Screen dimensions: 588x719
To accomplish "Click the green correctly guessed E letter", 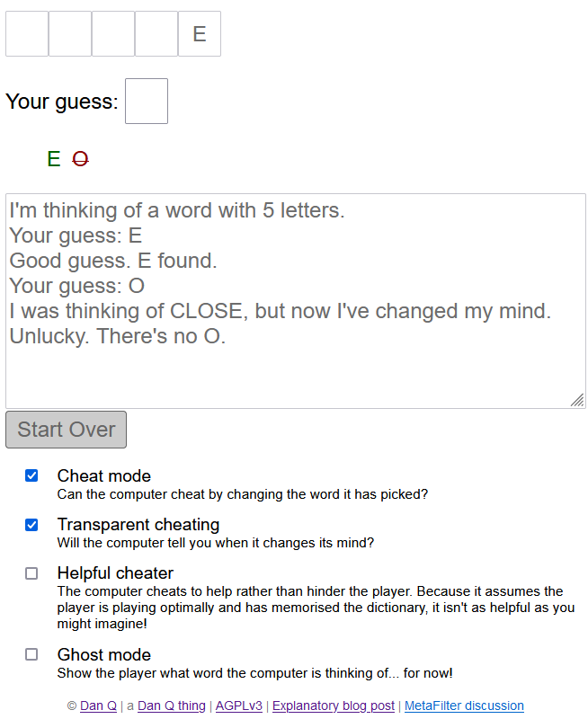I will tap(54, 159).
